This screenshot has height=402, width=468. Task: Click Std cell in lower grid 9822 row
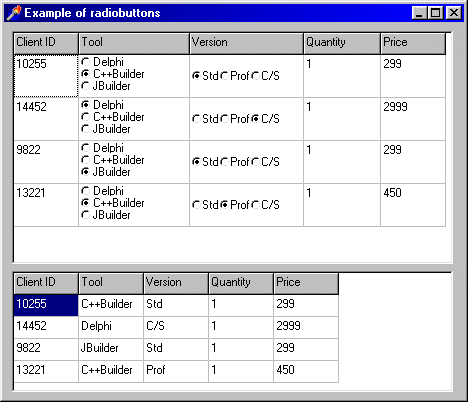click(176, 349)
